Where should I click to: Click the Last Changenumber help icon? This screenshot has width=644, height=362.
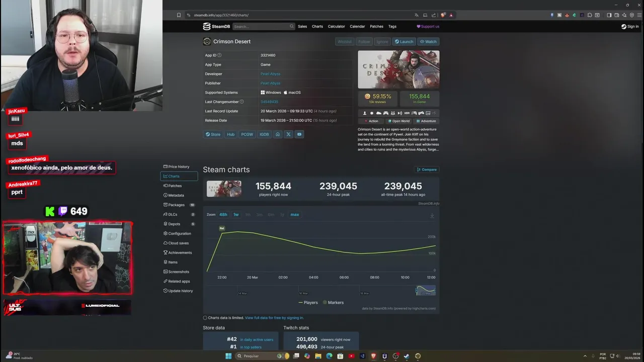pos(242,102)
